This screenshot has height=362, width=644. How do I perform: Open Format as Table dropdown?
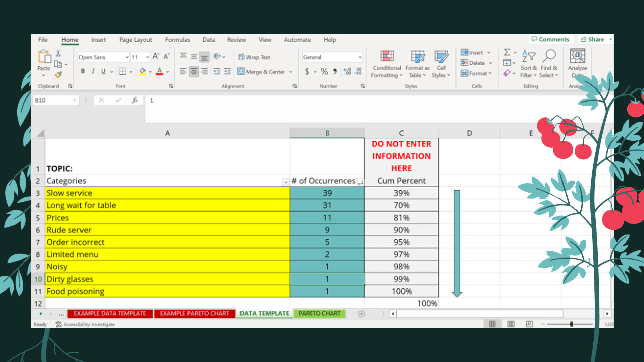click(x=417, y=64)
